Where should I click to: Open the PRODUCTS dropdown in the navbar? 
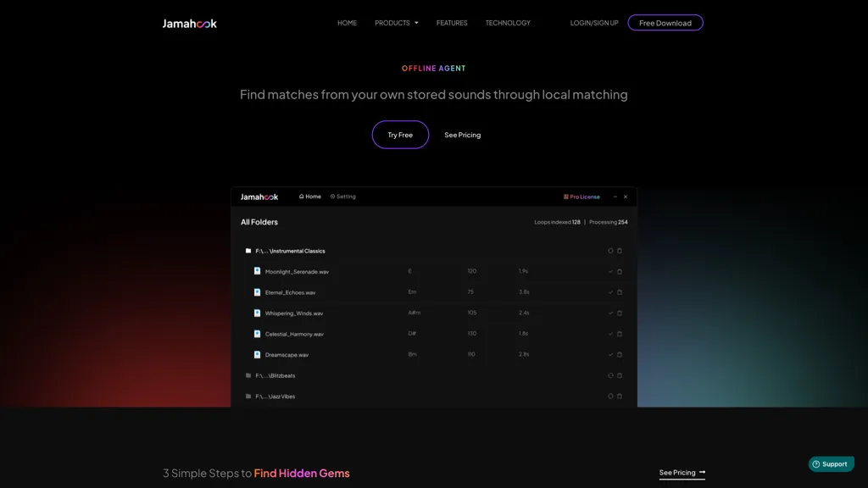pyautogui.click(x=396, y=23)
